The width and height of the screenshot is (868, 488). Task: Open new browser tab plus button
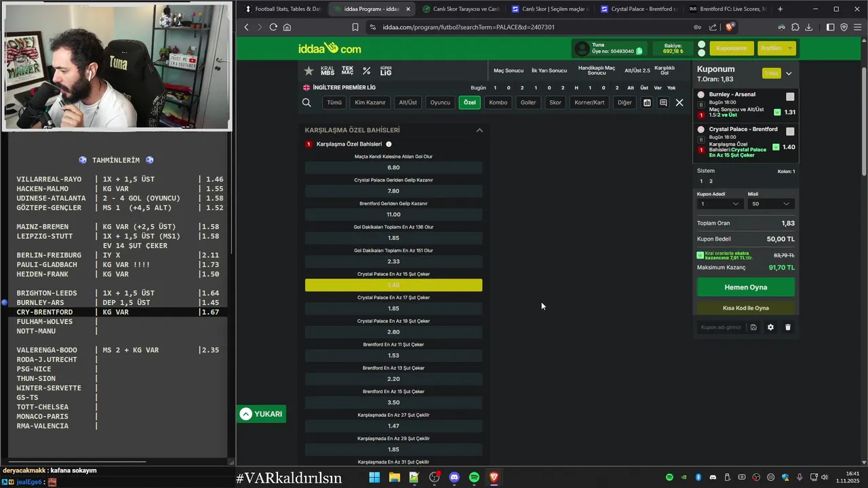pyautogui.click(x=780, y=9)
